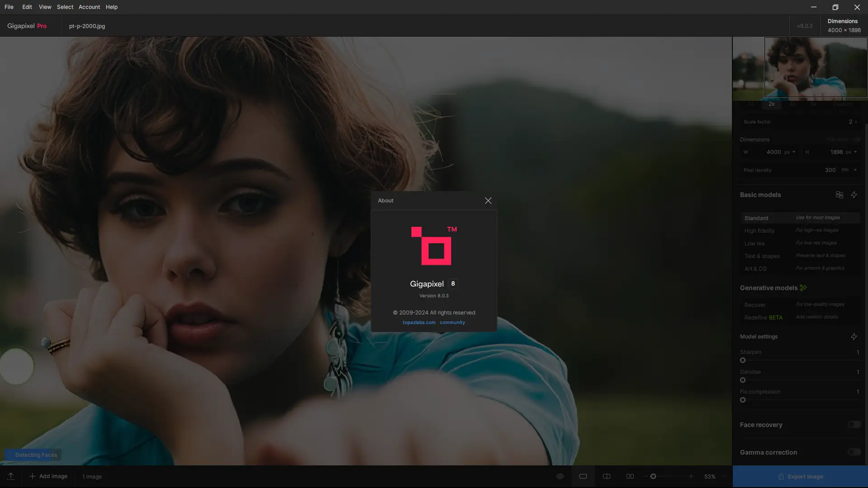
Task: Click the zoom-in plus icon
Action: pos(691,476)
